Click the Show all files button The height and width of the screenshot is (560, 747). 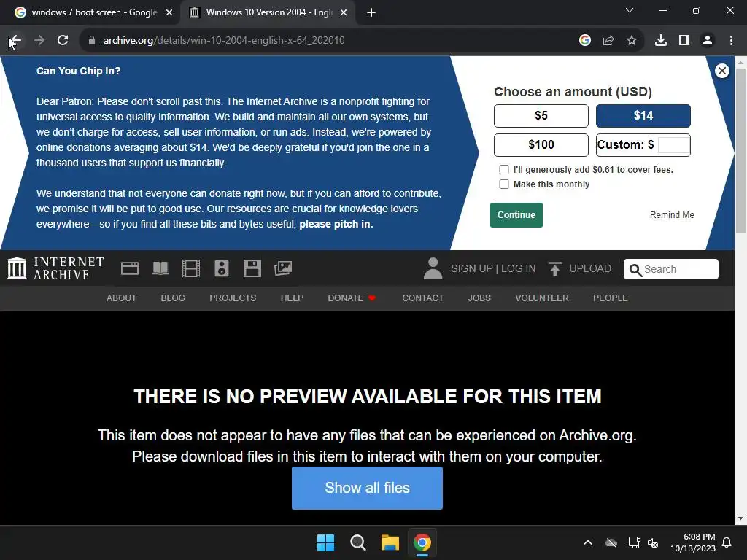(x=368, y=488)
